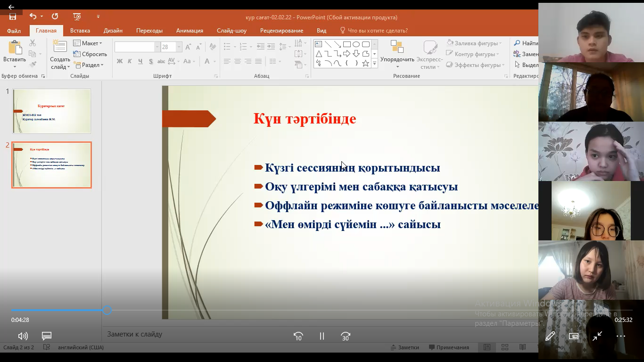This screenshot has height=362, width=644.
Task: Skip forward 30 seconds in the video
Action: [x=346, y=336]
